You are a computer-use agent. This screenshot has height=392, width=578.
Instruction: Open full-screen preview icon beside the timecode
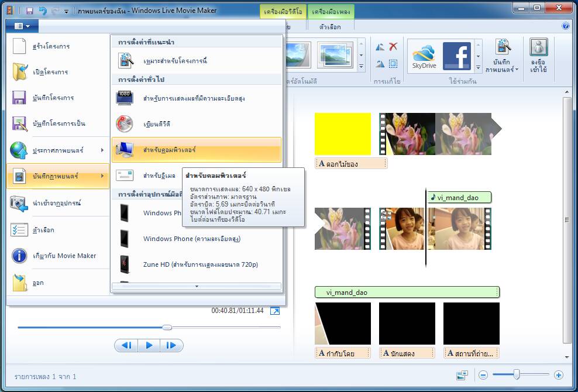click(x=275, y=311)
